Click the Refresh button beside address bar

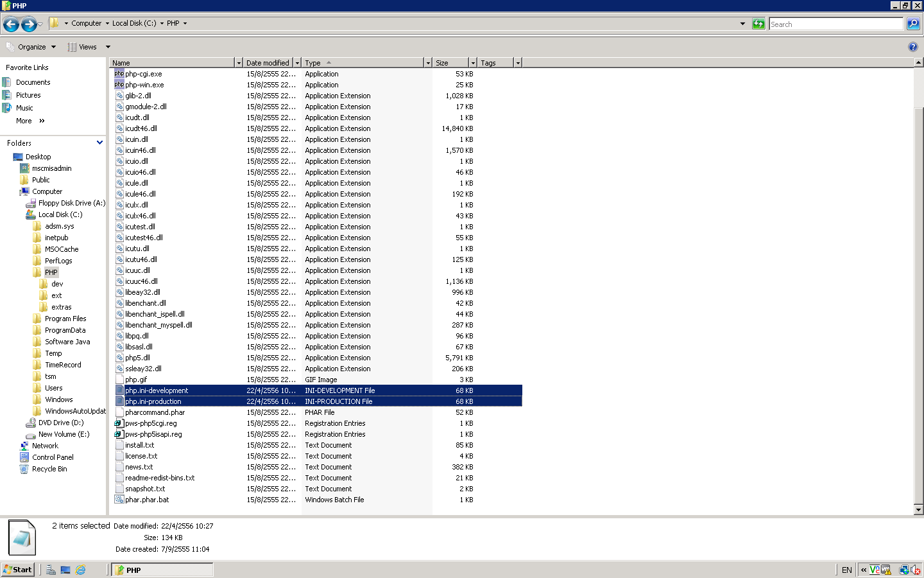point(758,24)
